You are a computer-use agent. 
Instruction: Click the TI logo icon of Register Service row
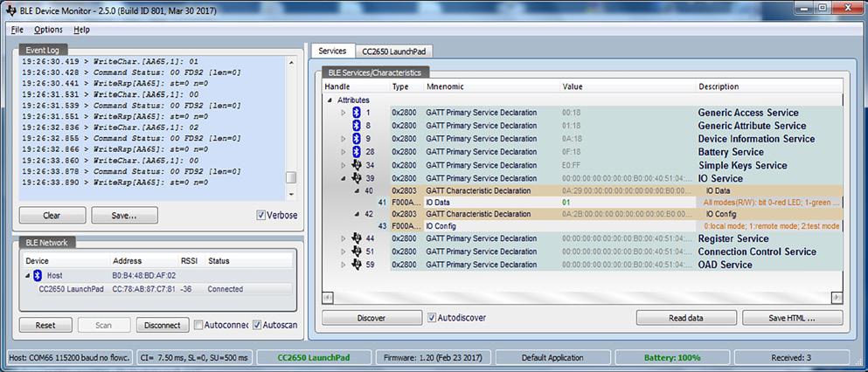(x=357, y=238)
